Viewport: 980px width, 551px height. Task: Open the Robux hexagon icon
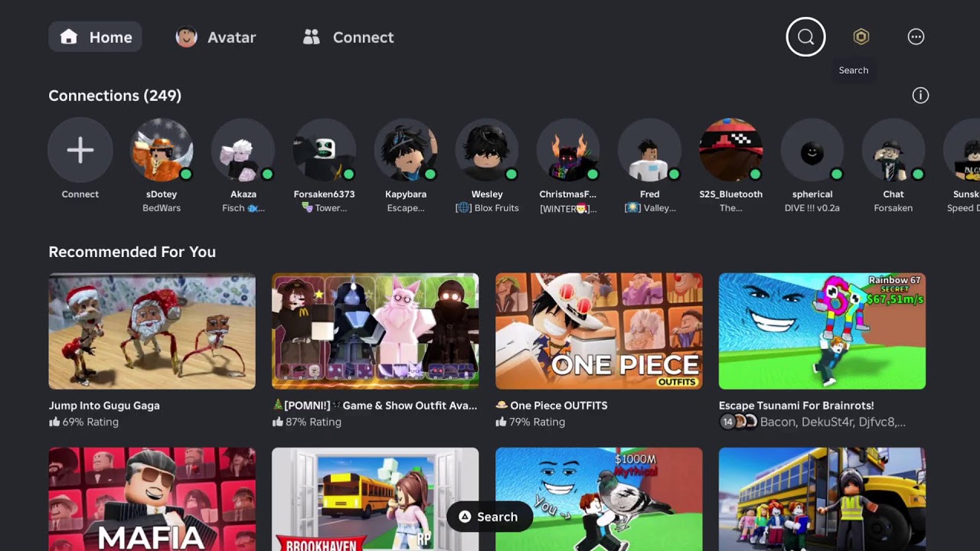click(861, 37)
